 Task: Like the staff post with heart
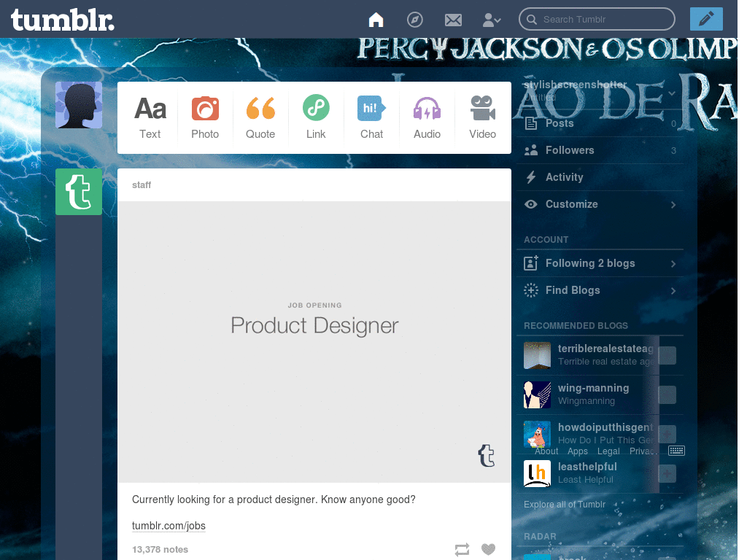coord(488,549)
